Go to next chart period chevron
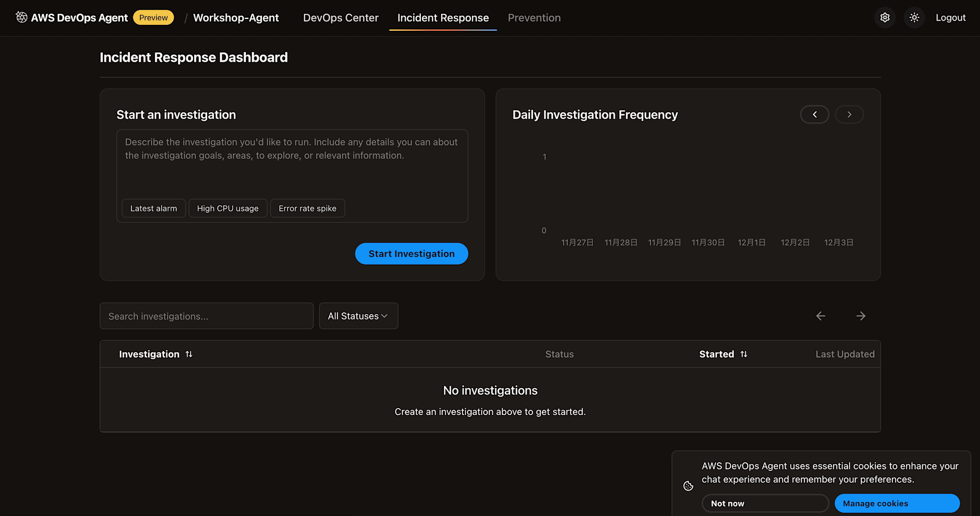The height and width of the screenshot is (516, 980). click(849, 115)
